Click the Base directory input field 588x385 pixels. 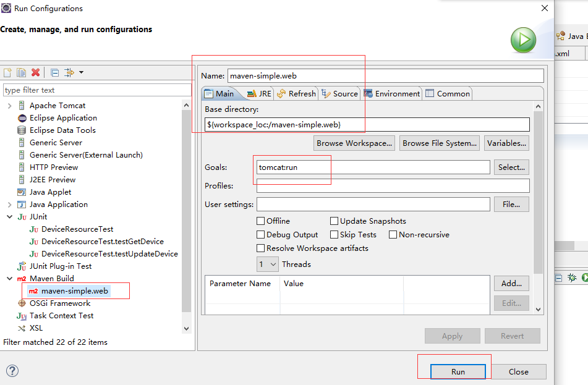click(x=367, y=124)
